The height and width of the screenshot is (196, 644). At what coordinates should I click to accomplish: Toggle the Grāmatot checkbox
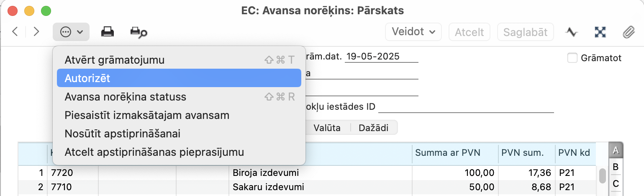coord(572,58)
